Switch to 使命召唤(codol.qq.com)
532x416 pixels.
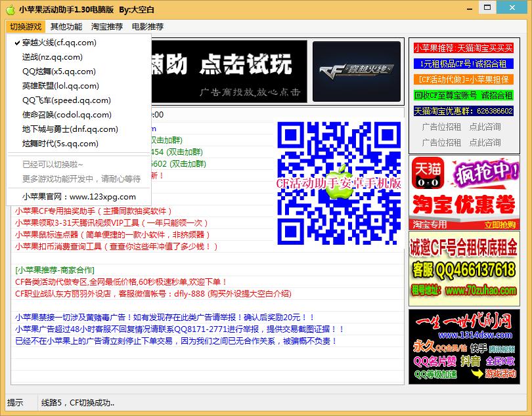[x=79, y=115]
